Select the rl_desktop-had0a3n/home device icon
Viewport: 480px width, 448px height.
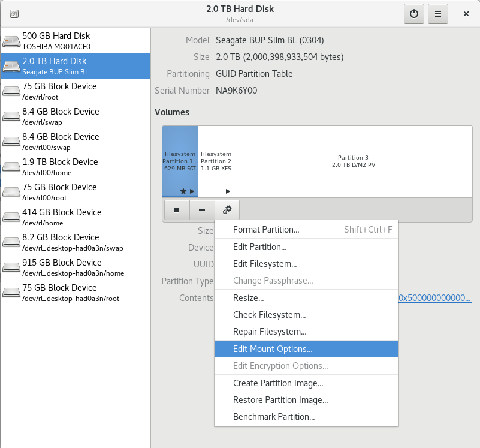point(11,267)
